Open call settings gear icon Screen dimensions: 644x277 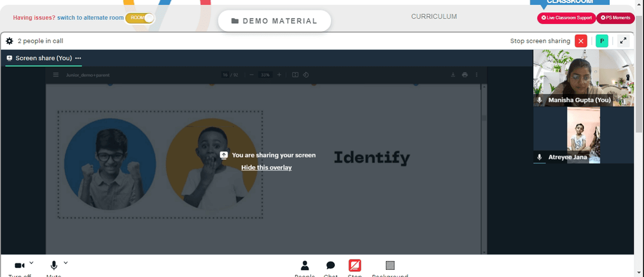10,41
